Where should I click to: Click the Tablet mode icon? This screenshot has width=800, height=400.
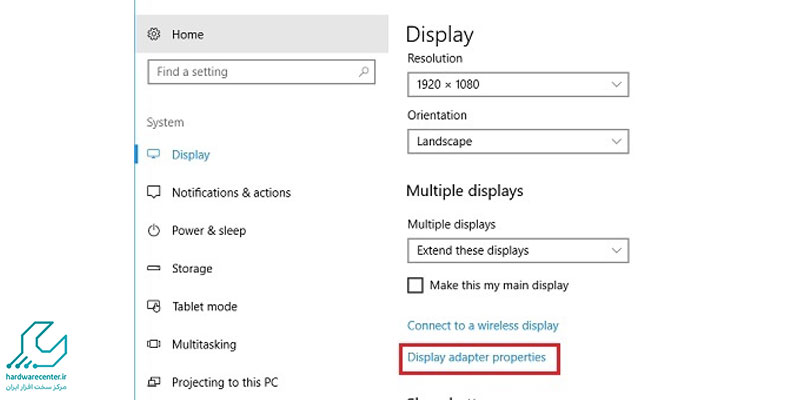(x=154, y=306)
